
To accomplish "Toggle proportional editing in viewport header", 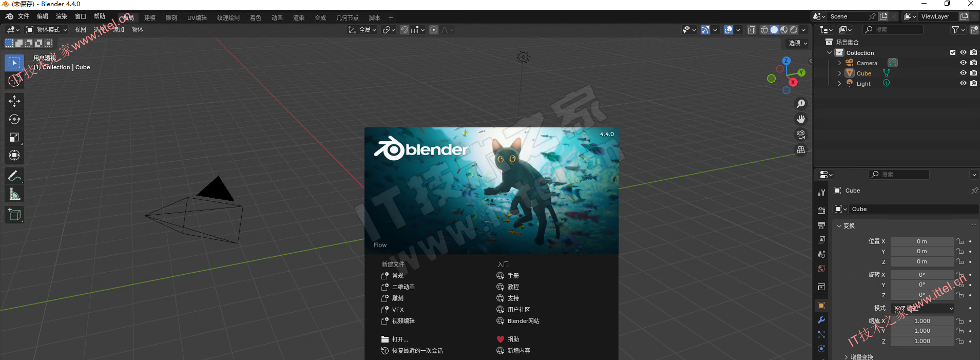I will tap(434, 30).
